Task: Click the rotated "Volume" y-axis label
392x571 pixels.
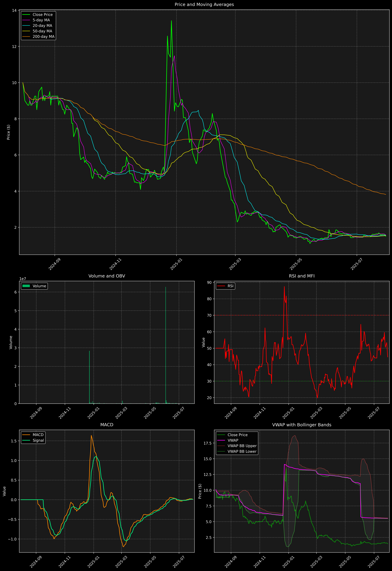Action: (11, 342)
